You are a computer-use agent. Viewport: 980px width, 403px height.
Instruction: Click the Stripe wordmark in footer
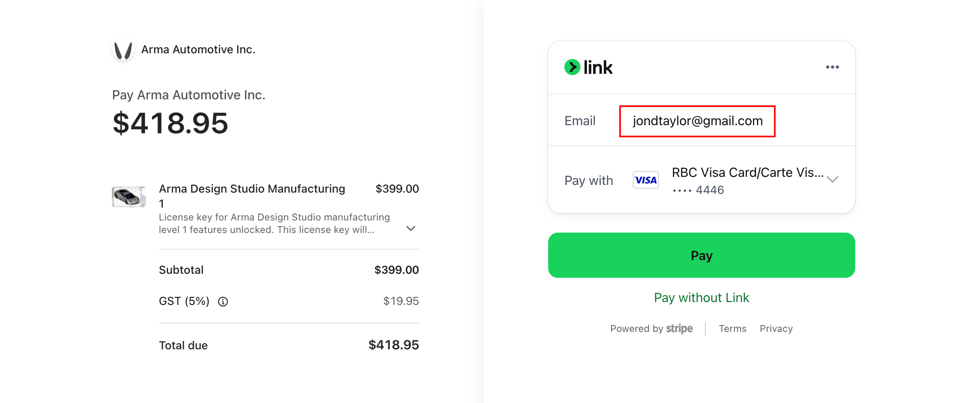pyautogui.click(x=679, y=329)
